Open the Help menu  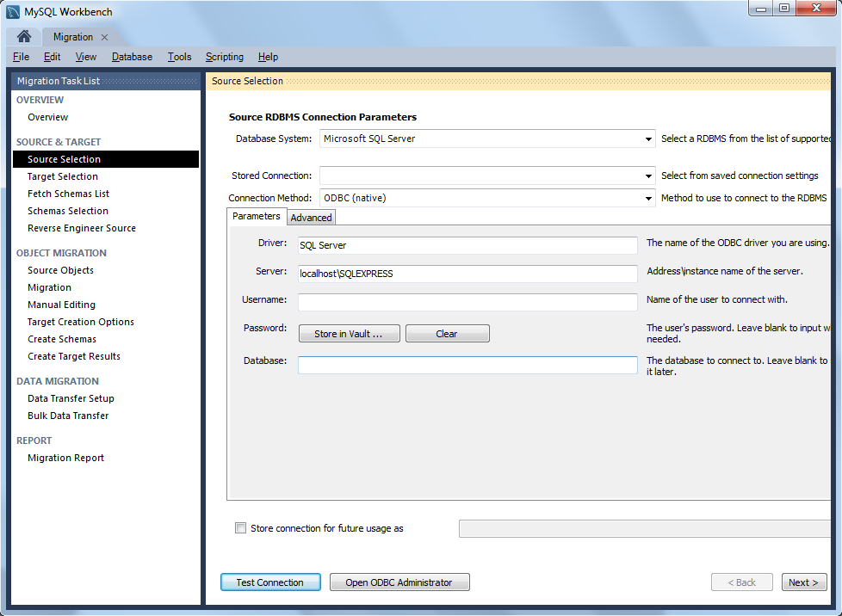coord(268,57)
